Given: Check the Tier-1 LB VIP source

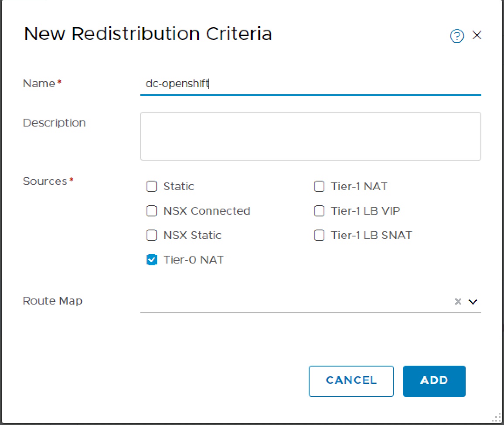Looking at the screenshot, I should coord(319,211).
